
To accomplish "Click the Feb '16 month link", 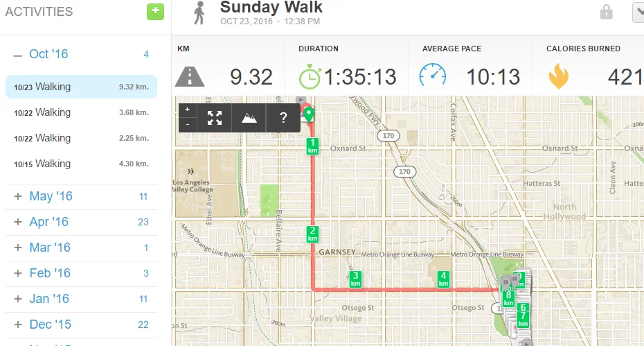I will 50,273.
